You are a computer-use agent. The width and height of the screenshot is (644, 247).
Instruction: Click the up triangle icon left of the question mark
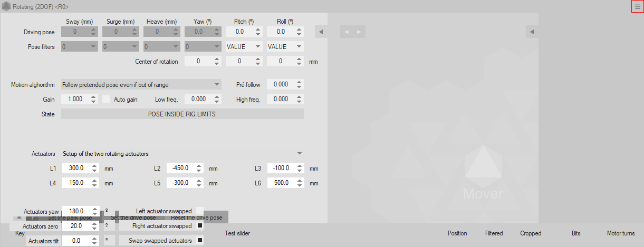[x=19, y=217]
